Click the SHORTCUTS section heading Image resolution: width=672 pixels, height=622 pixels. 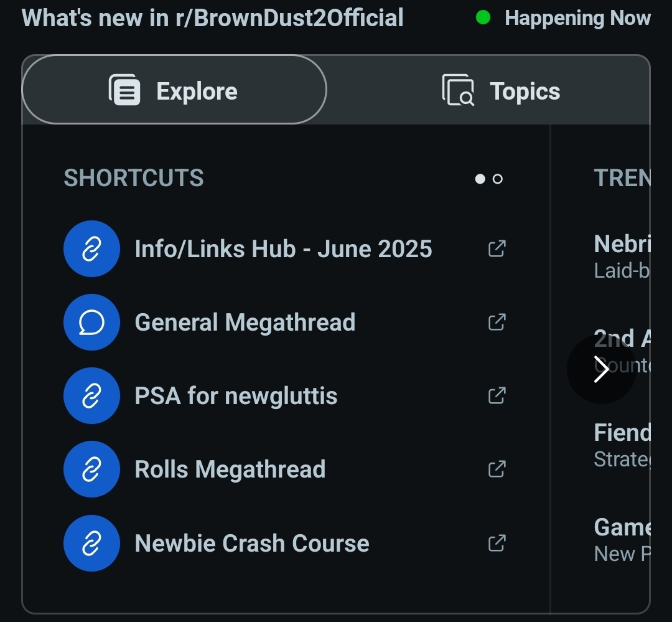tap(134, 177)
